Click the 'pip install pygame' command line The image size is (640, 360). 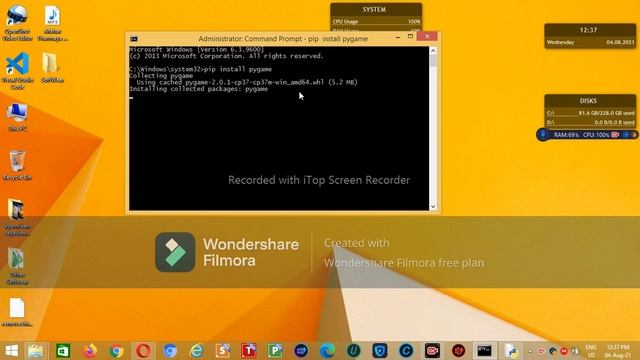tap(200, 69)
